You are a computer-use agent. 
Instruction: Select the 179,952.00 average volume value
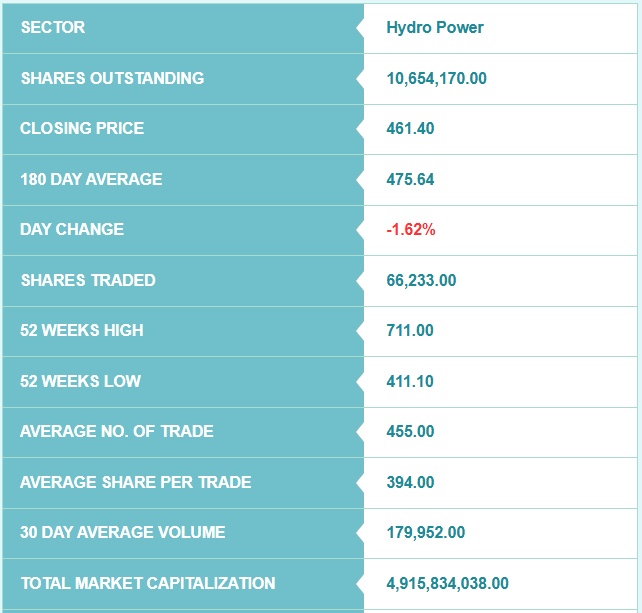[x=426, y=532]
